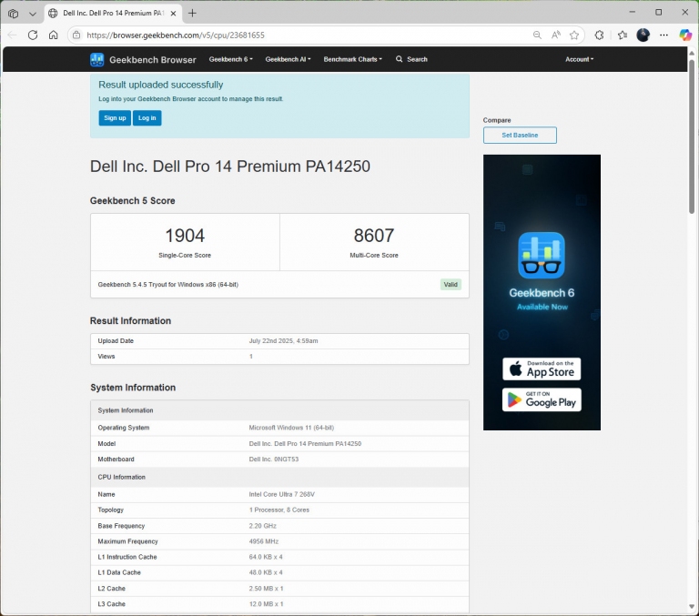699x616 pixels.
Task: Add page to favorites star icon
Action: click(x=574, y=35)
